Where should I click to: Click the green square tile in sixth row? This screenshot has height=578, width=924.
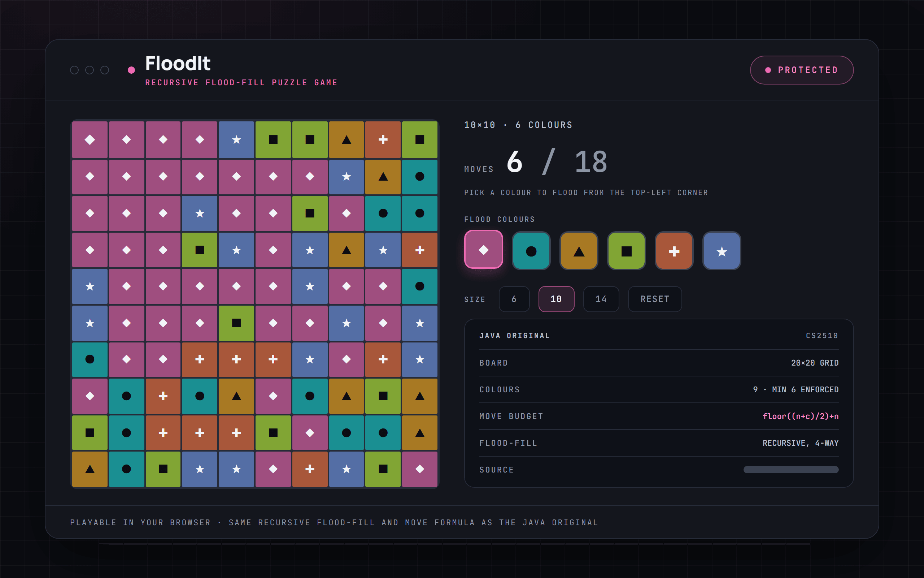pos(236,323)
